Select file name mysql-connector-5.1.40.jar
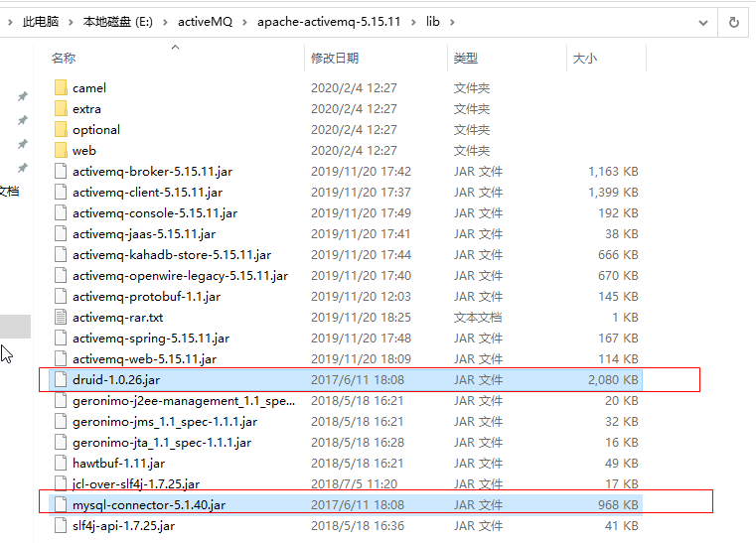 (x=149, y=505)
